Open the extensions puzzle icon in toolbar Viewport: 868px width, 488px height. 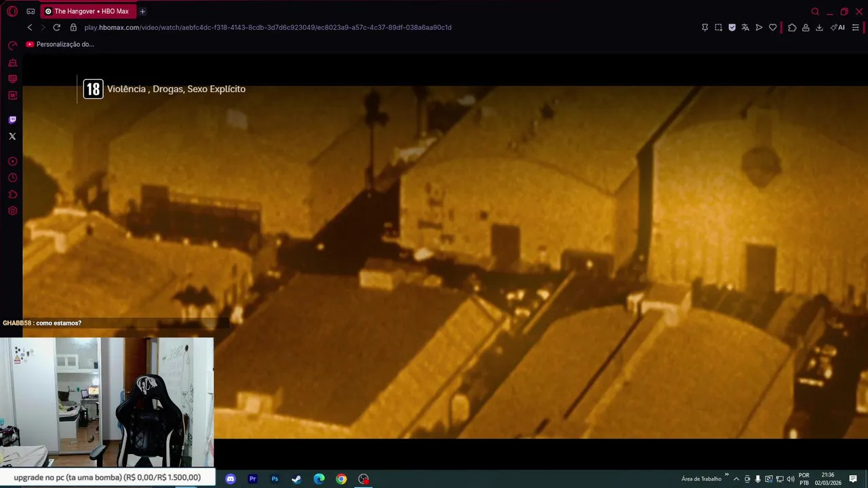[792, 27]
